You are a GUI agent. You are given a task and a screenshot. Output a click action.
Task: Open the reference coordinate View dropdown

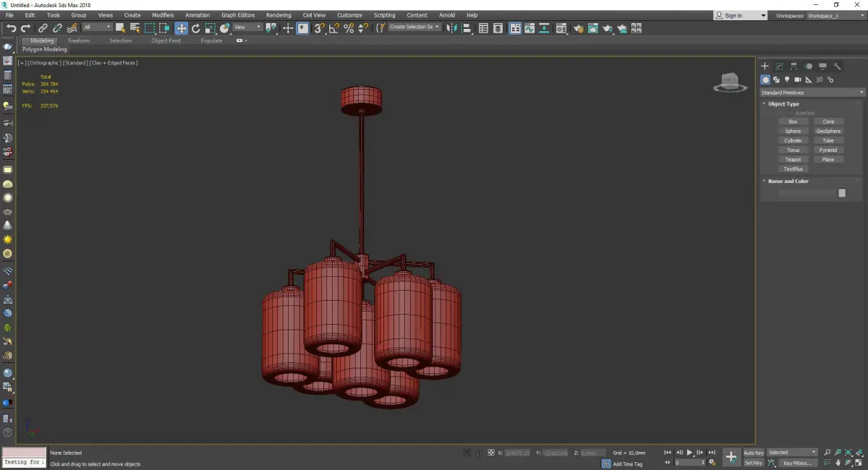247,27
